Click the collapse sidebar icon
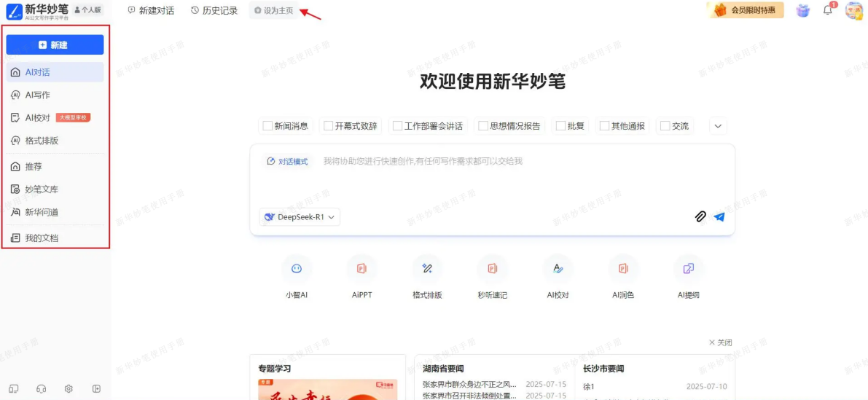 [x=96, y=389]
